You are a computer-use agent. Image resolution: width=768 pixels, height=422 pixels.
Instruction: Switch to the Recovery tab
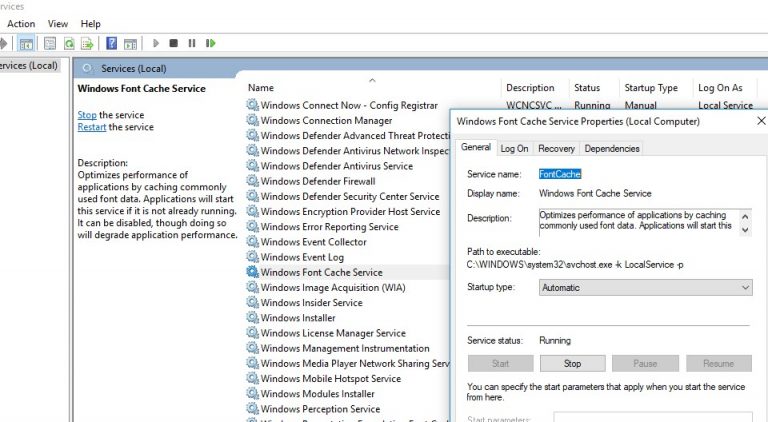(556, 148)
